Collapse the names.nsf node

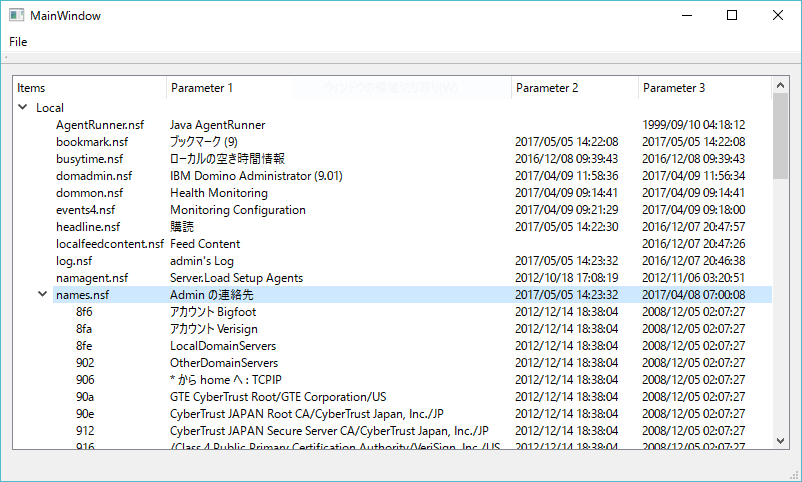(x=42, y=294)
